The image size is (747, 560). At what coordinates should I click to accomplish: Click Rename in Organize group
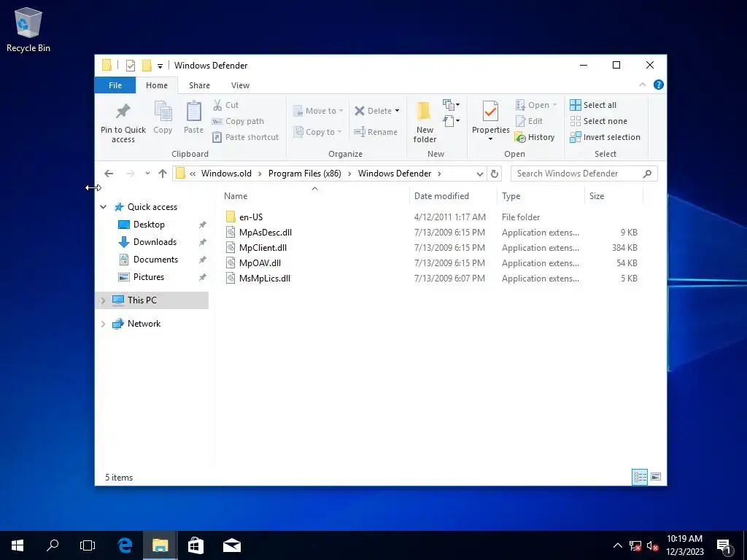point(376,132)
